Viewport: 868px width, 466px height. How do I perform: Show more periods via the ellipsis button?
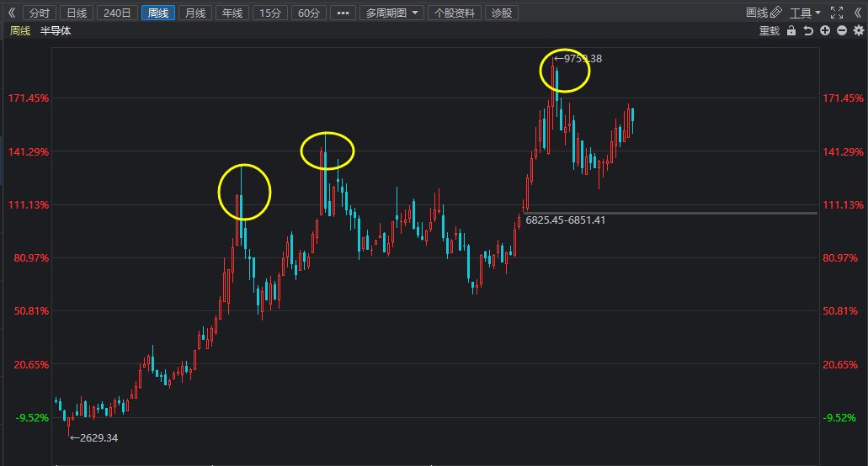pos(343,13)
